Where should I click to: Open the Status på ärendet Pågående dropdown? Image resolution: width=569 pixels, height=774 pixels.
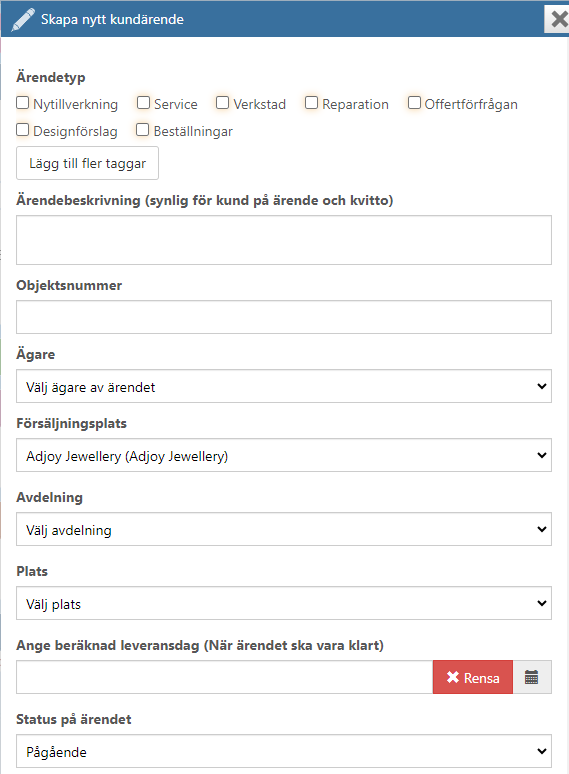tap(284, 751)
